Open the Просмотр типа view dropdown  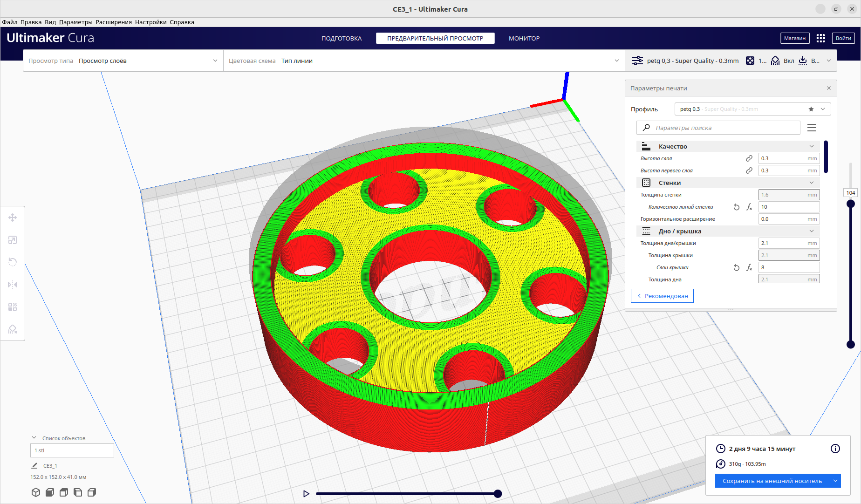point(123,61)
